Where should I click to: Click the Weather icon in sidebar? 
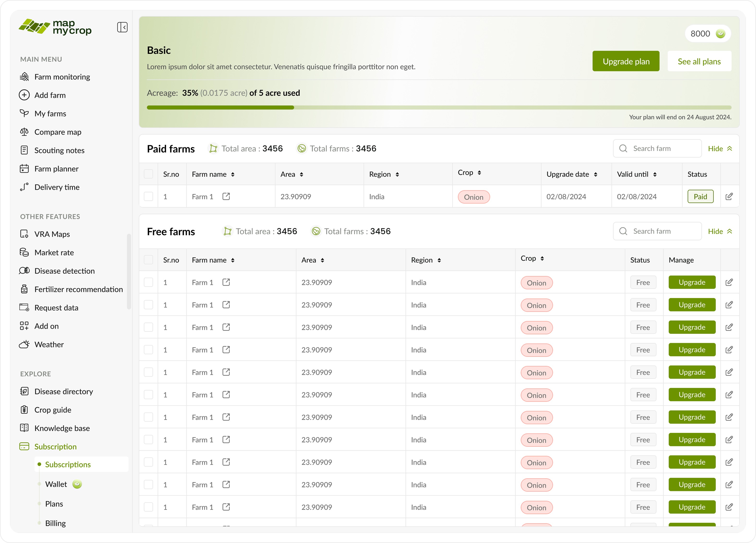click(x=24, y=345)
